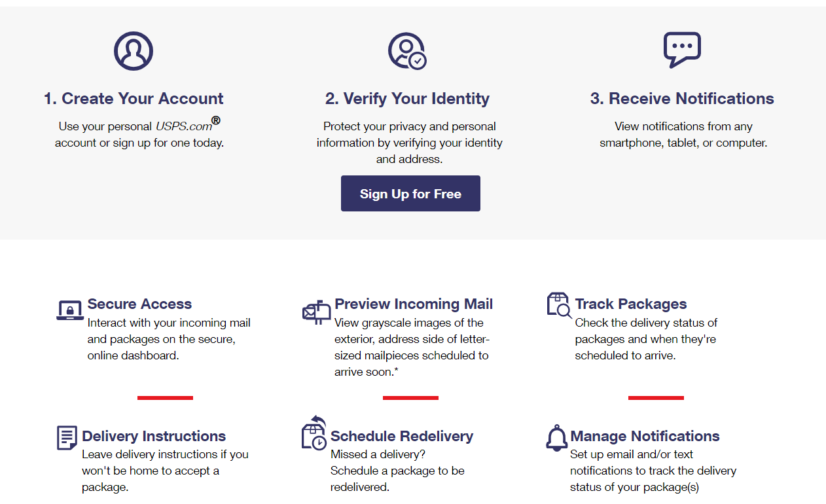This screenshot has width=826, height=504.
Task: Open the Schedule Redelivery heading
Action: (402, 436)
